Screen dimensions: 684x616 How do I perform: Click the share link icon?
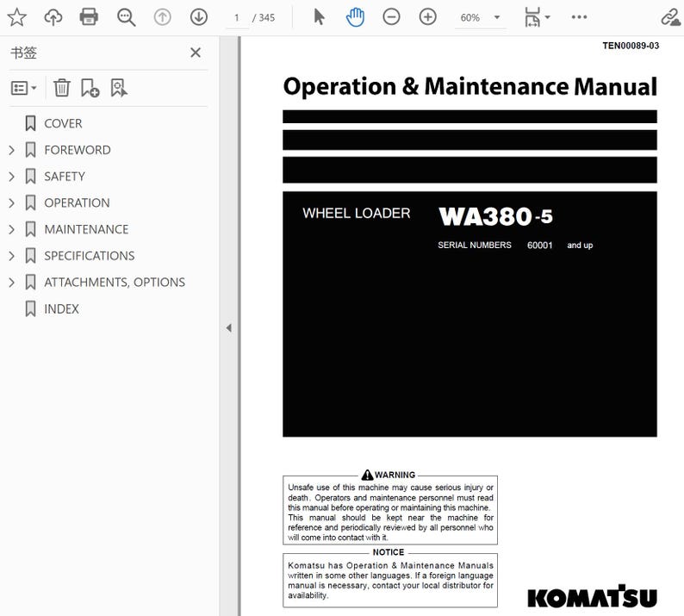coord(670,17)
